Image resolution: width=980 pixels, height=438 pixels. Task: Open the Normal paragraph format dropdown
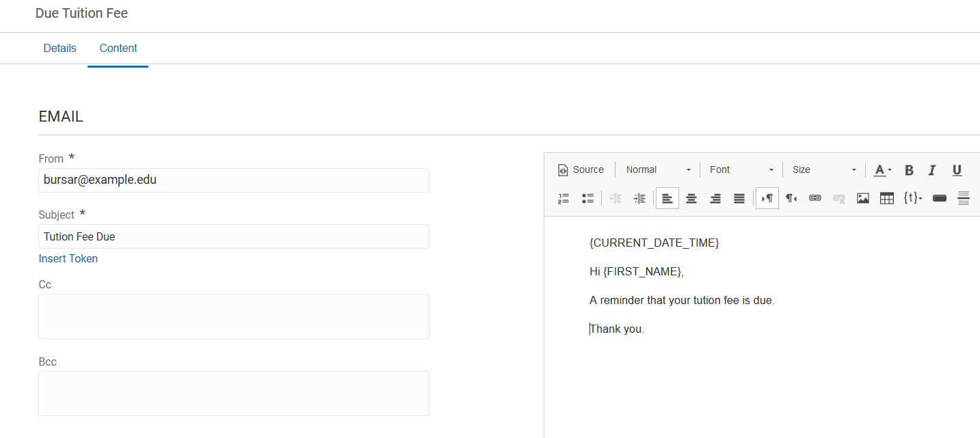657,169
